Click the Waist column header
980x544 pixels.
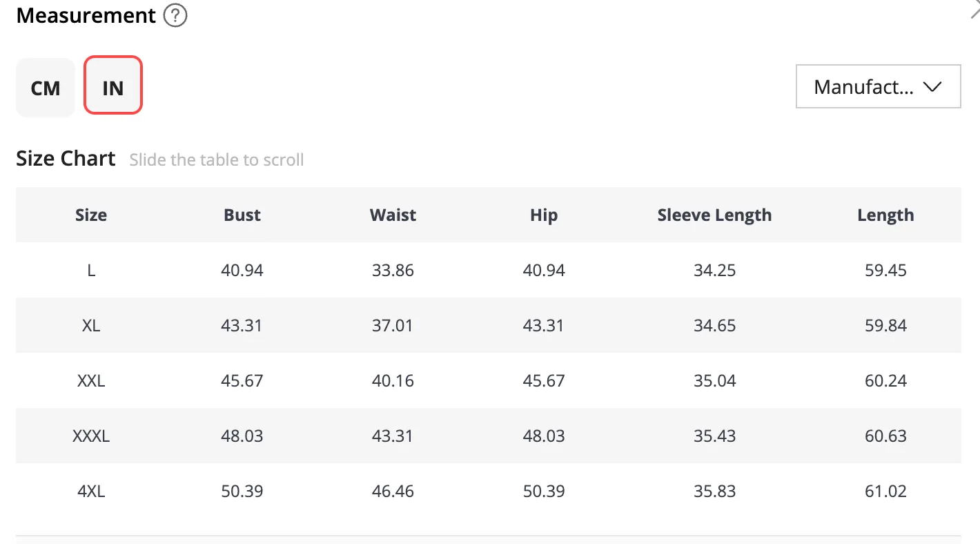point(393,215)
